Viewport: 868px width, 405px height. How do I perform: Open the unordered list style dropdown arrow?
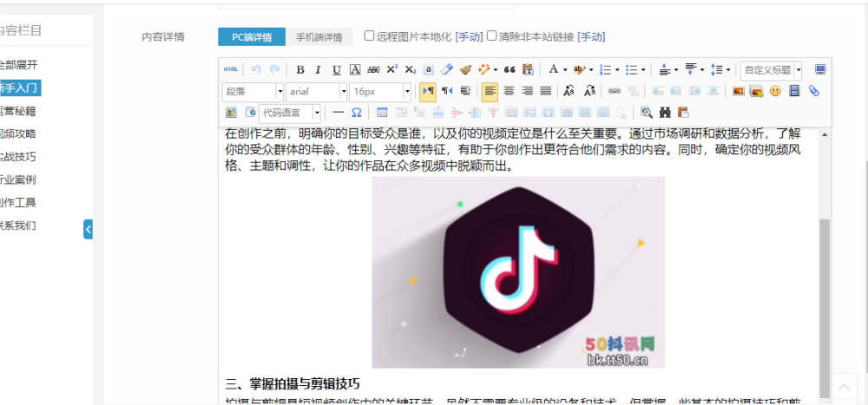pyautogui.click(x=643, y=69)
